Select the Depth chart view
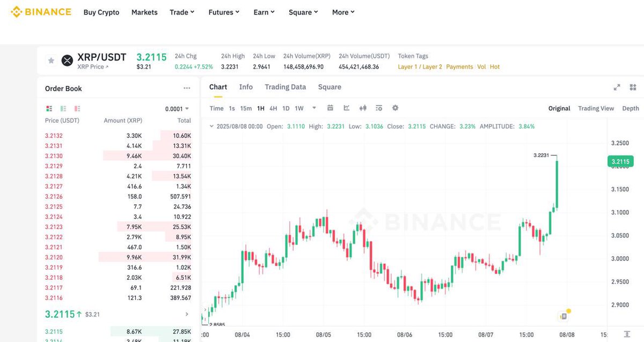The image size is (644, 342). (631, 108)
